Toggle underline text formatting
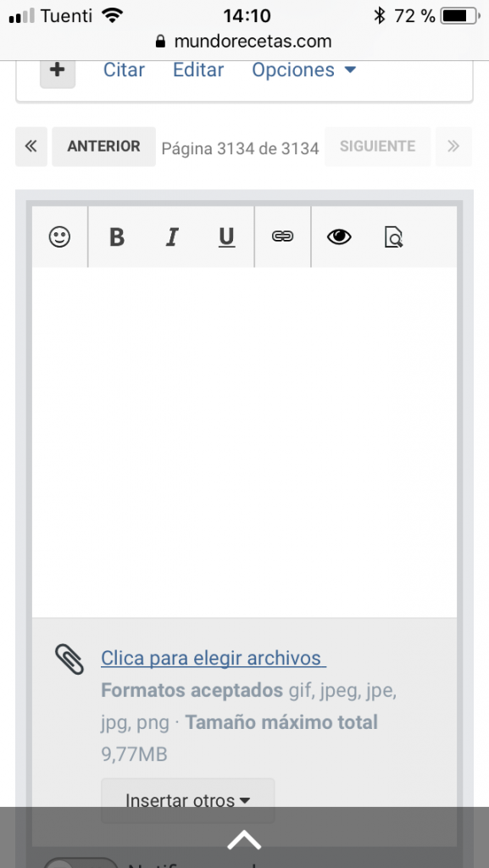 (226, 237)
